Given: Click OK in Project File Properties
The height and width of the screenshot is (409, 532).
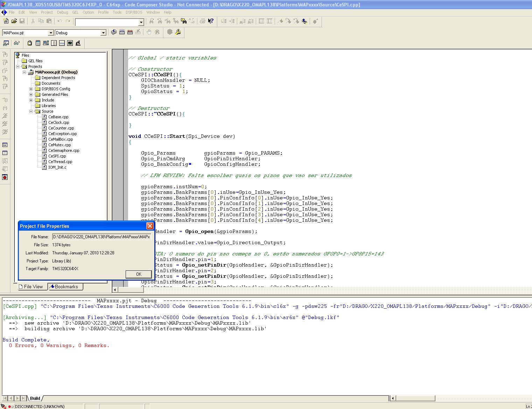Looking at the screenshot, I should [x=139, y=274].
